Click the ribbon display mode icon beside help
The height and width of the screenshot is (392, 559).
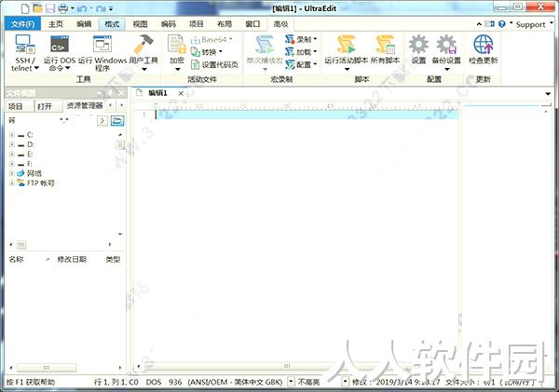coord(489,24)
